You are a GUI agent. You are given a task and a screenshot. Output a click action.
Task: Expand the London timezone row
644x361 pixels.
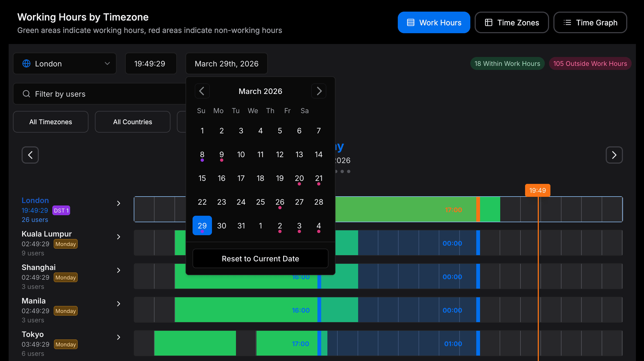coord(118,203)
